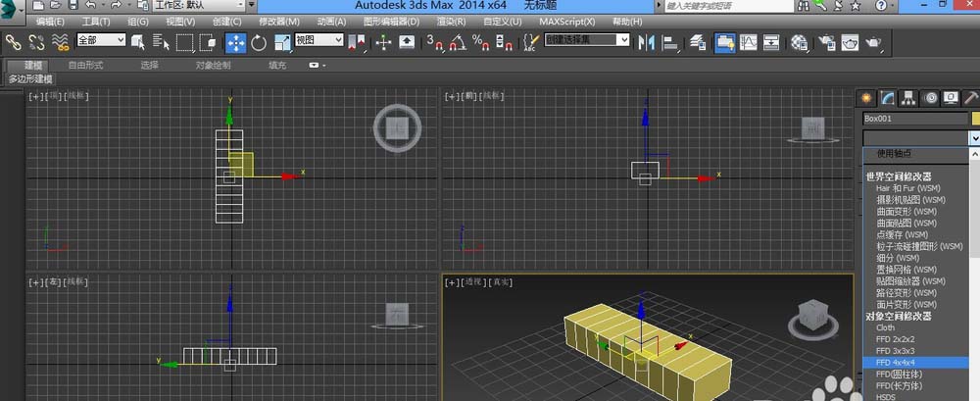The image size is (980, 401).
Task: Open the 工作区: 默认 workspace dropdown
Action: pyautogui.click(x=199, y=6)
